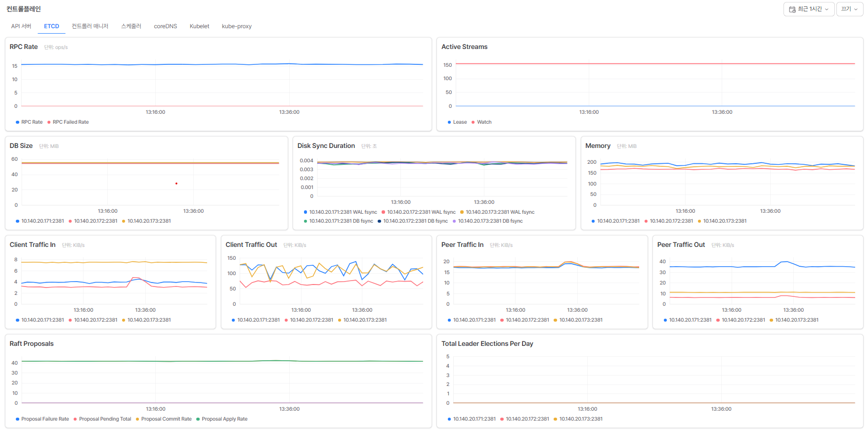The width and height of the screenshot is (868, 431).
Task: Toggle 10.140.20.172:2381 in the Memory legend
Action: point(669,221)
